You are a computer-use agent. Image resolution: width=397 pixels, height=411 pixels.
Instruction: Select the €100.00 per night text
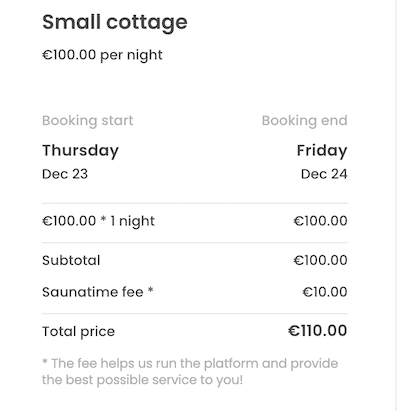click(102, 55)
